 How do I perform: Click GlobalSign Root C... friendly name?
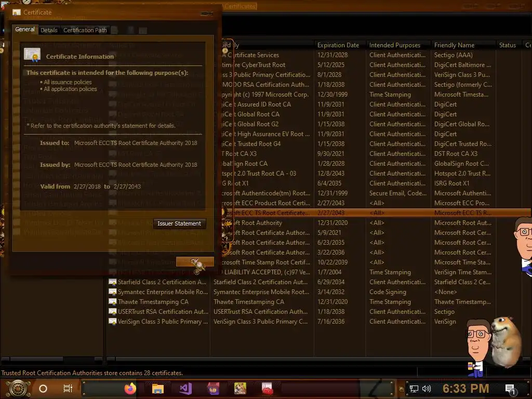pos(461,164)
